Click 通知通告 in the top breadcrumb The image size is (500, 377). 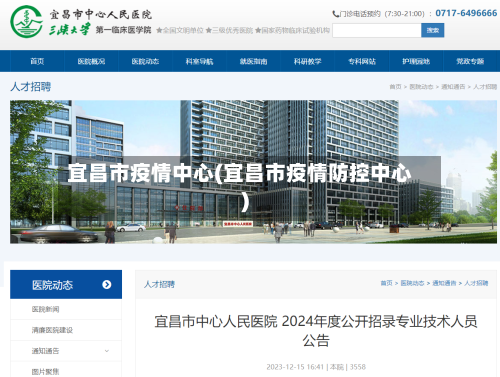tap(453, 87)
